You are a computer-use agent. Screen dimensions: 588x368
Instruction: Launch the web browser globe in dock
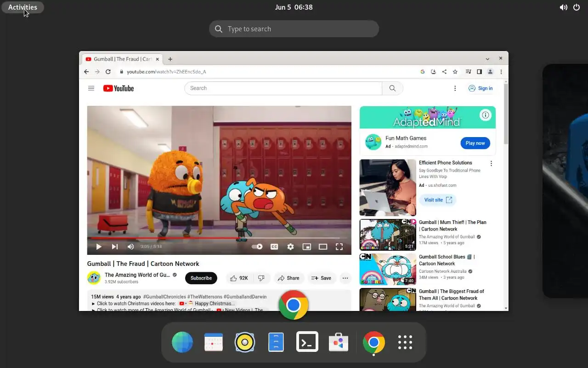(182, 342)
